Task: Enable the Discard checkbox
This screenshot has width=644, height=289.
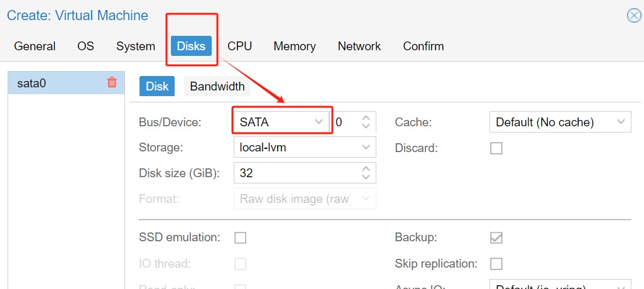Action: pyautogui.click(x=496, y=148)
